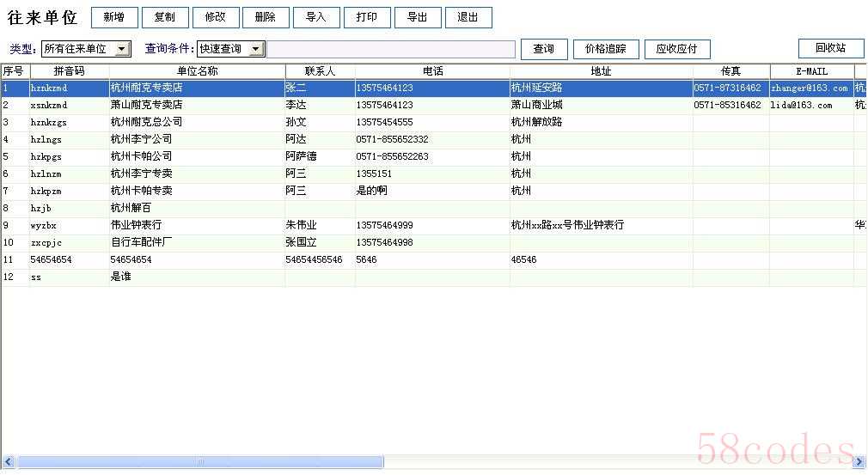
Task: Click the 新增 (Add) button
Action: pos(114,17)
